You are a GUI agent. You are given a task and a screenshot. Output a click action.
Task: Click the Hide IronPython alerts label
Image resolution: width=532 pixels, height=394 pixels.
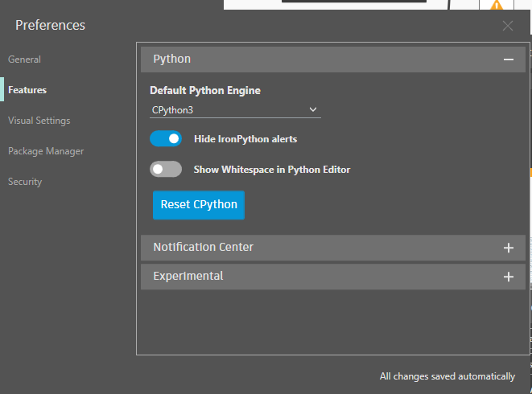pyautogui.click(x=245, y=139)
